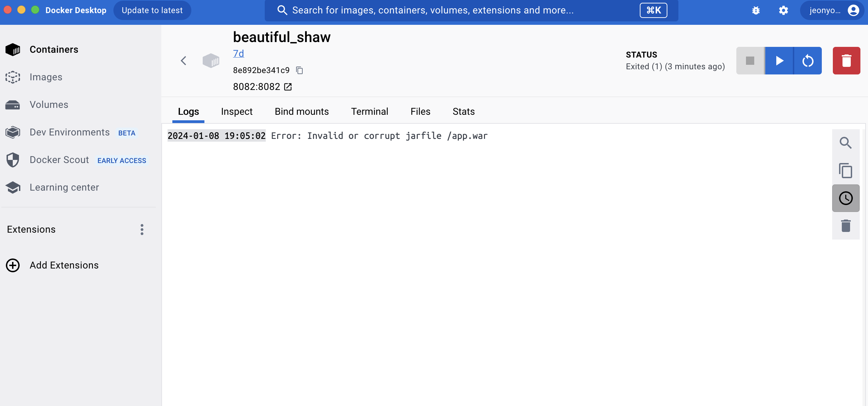The height and width of the screenshot is (406, 868).
Task: Click the delete container red trash button
Action: click(846, 61)
